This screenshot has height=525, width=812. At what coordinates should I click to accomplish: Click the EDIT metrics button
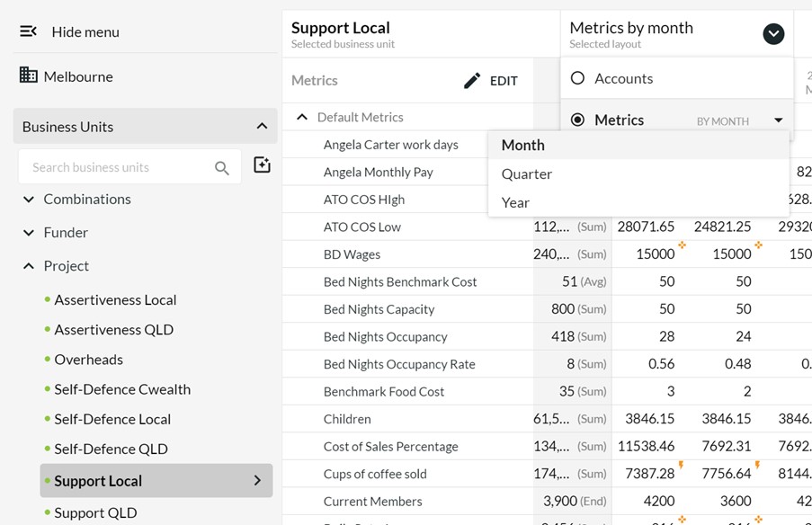(x=490, y=81)
